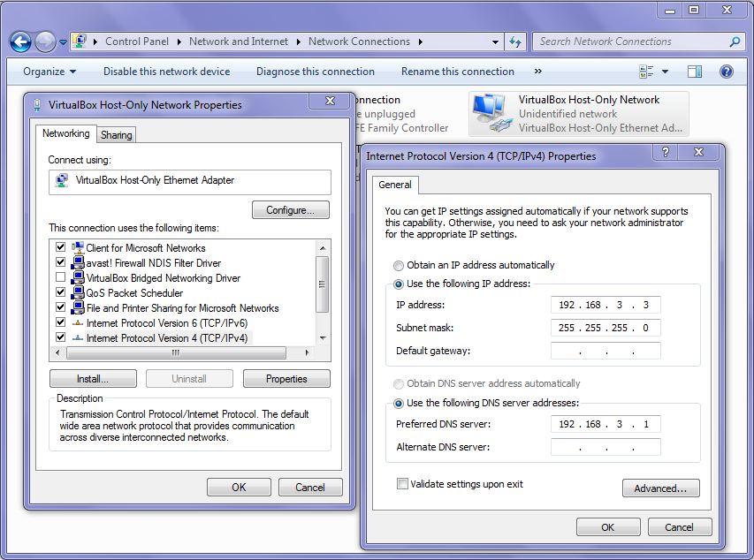Click the help question mark in IPv4 dialog
Viewport: 754px width, 560px height.
[665, 153]
